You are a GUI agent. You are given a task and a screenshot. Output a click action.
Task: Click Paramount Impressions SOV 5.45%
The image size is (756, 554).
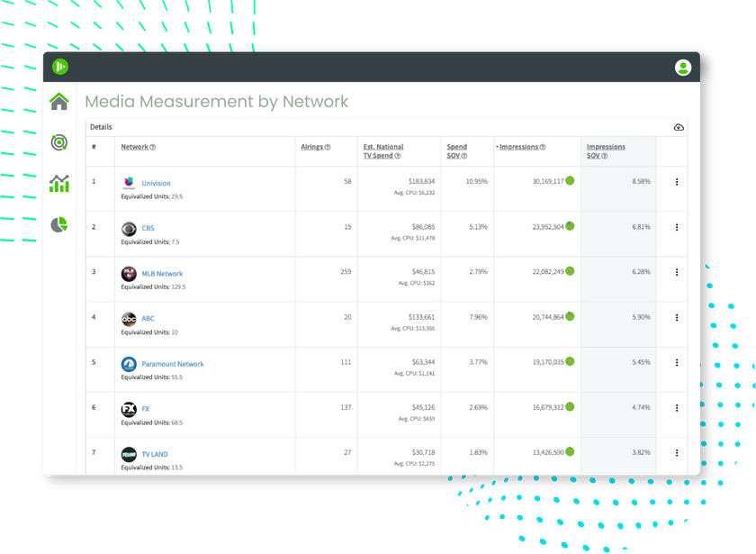tap(641, 362)
